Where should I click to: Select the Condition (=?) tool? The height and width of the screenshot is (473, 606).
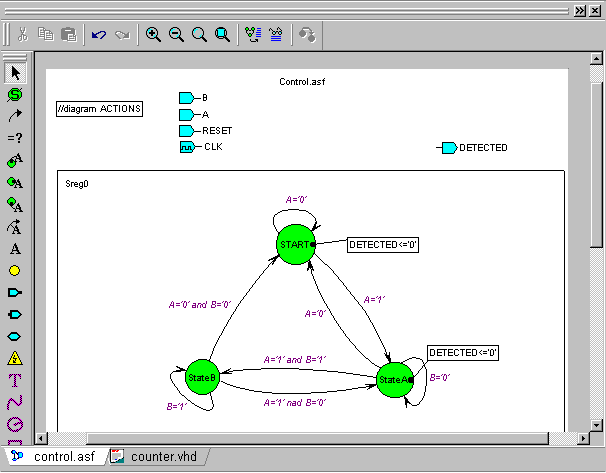[15, 138]
